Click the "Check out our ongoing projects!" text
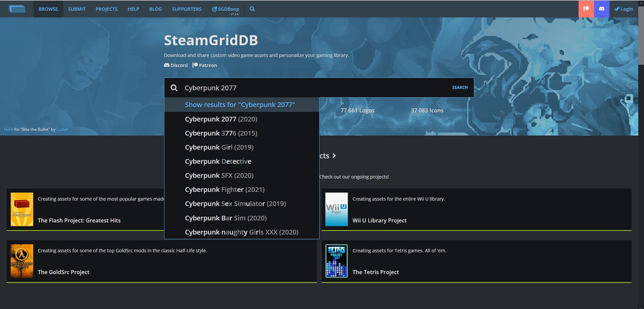This screenshot has width=644, height=309. click(354, 177)
